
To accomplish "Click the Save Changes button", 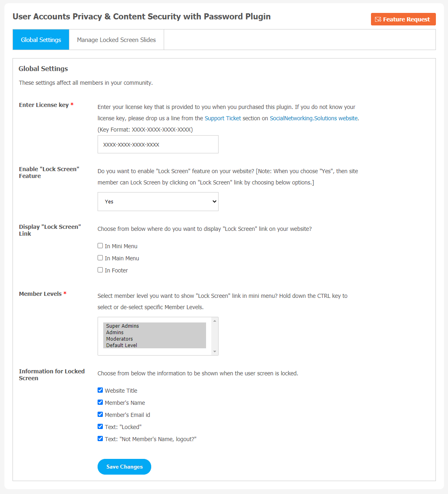I will (x=124, y=467).
